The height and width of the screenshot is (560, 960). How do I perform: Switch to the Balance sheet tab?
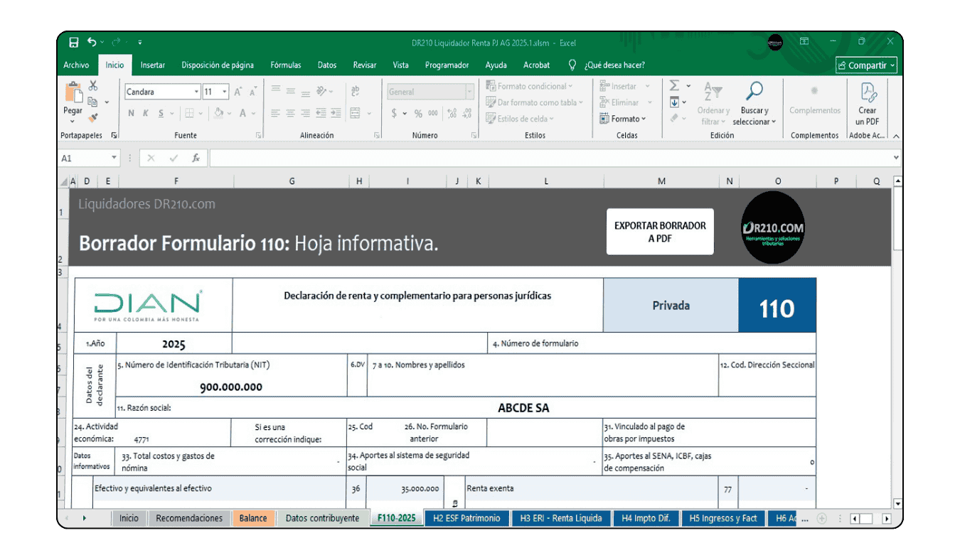[253, 518]
